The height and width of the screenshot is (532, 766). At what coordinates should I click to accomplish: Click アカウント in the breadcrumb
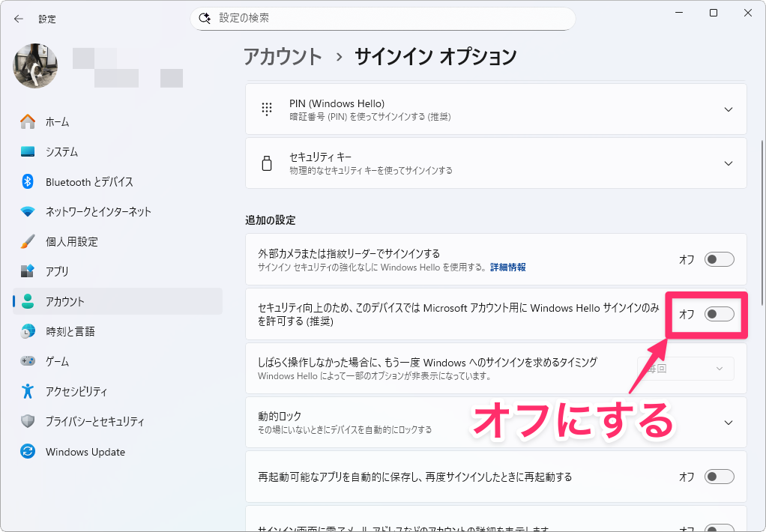(x=283, y=56)
